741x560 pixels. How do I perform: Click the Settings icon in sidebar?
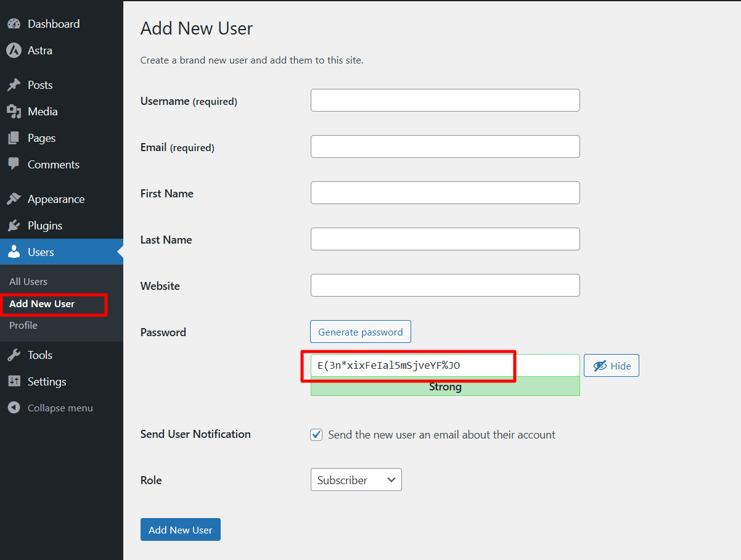(x=14, y=381)
